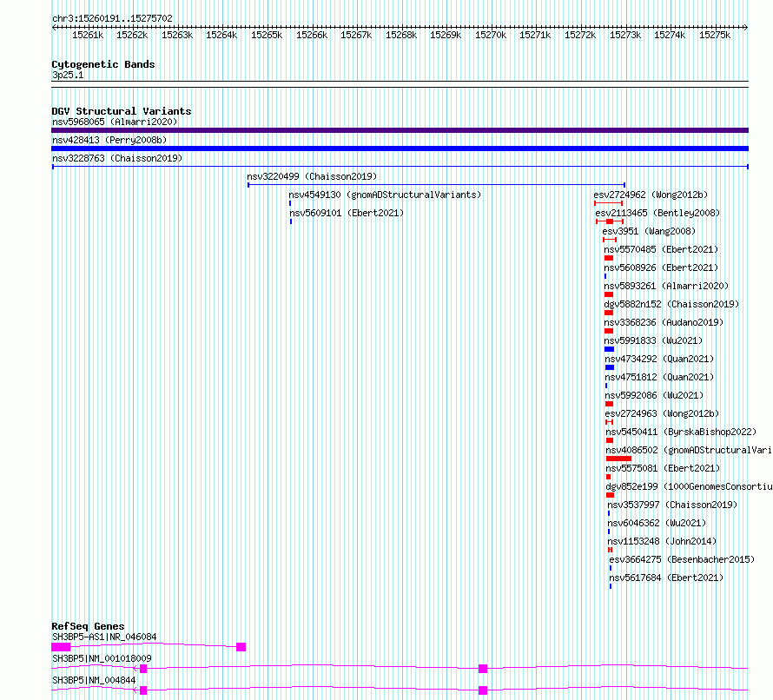Select the dark purple nsv5968065 variant bar
Image resolution: width=773 pixels, height=700 pixels.
(x=400, y=130)
